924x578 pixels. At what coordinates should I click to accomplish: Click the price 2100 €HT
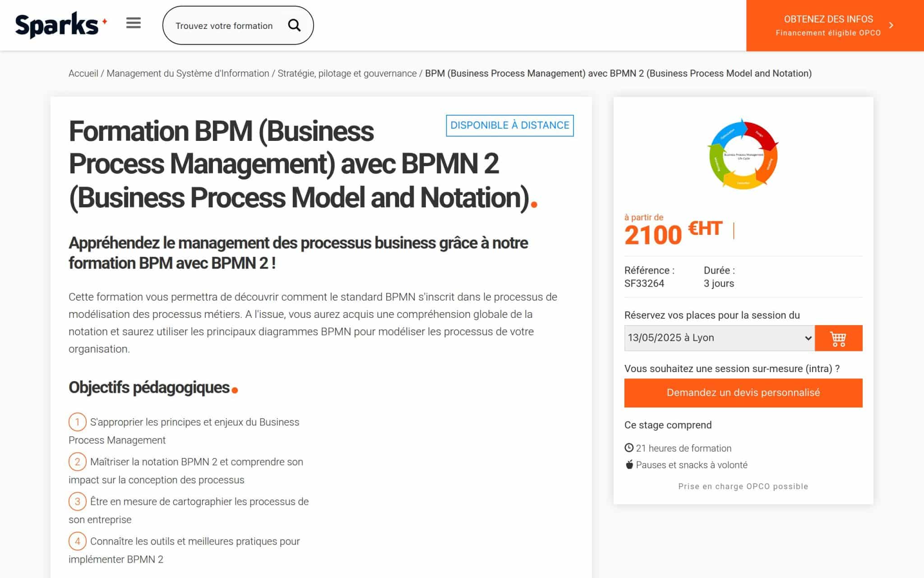[x=673, y=234]
